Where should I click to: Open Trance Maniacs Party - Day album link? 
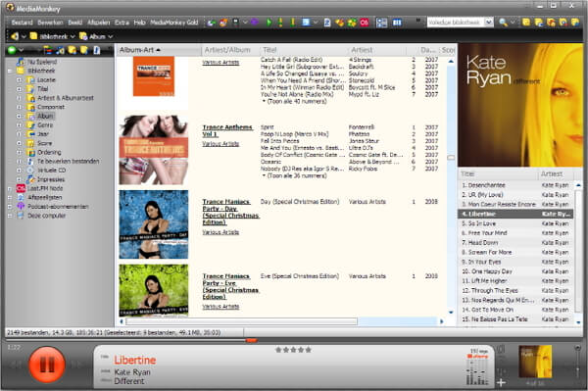pyautogui.click(x=230, y=212)
